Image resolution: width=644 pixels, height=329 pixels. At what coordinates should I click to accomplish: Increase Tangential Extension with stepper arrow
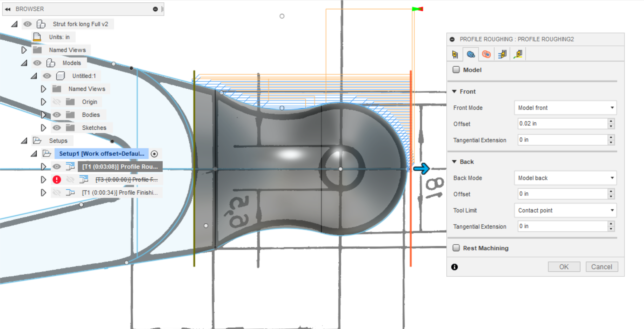coord(611,138)
